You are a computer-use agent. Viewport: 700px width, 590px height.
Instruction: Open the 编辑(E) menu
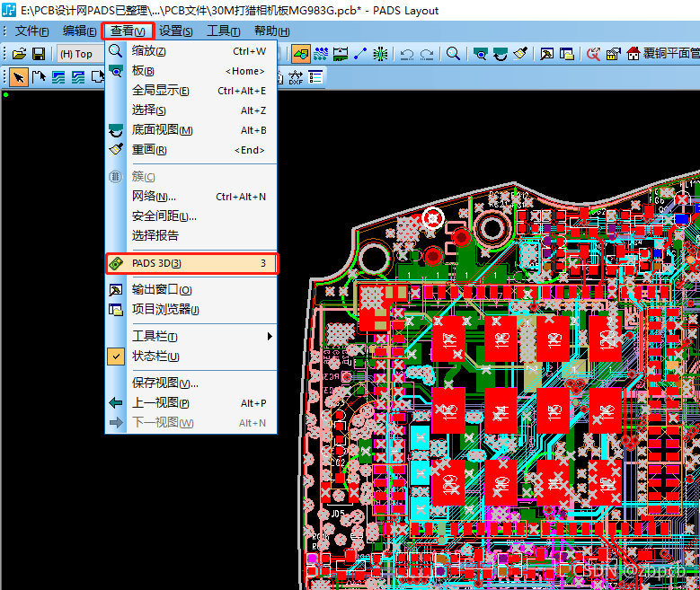click(x=79, y=31)
